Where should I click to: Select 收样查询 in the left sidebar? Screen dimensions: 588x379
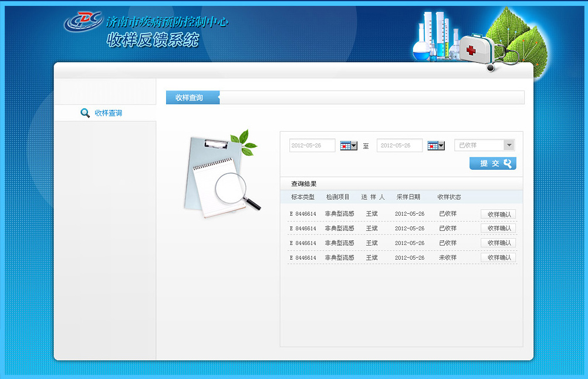point(108,113)
